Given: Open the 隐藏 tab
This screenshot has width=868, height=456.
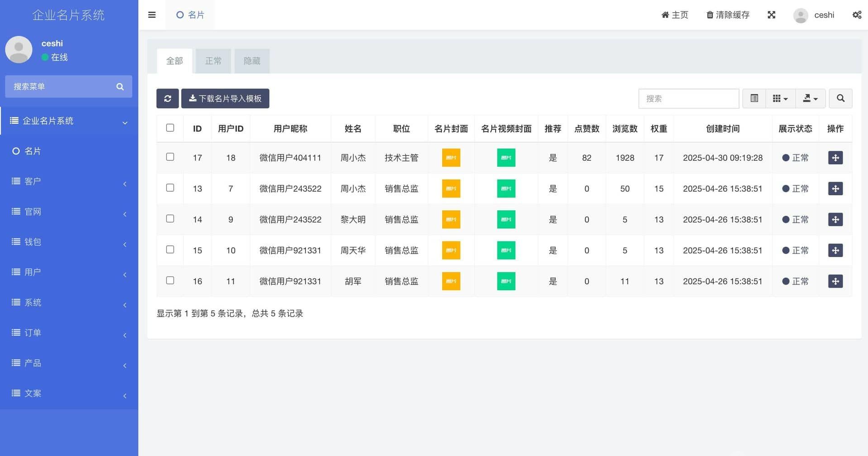Looking at the screenshot, I should click(252, 60).
